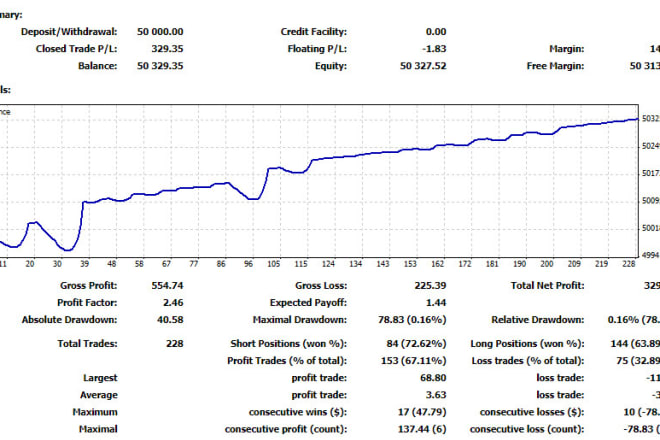Click the Balance label in summary
Screen dimensions: 660x440
98,66
